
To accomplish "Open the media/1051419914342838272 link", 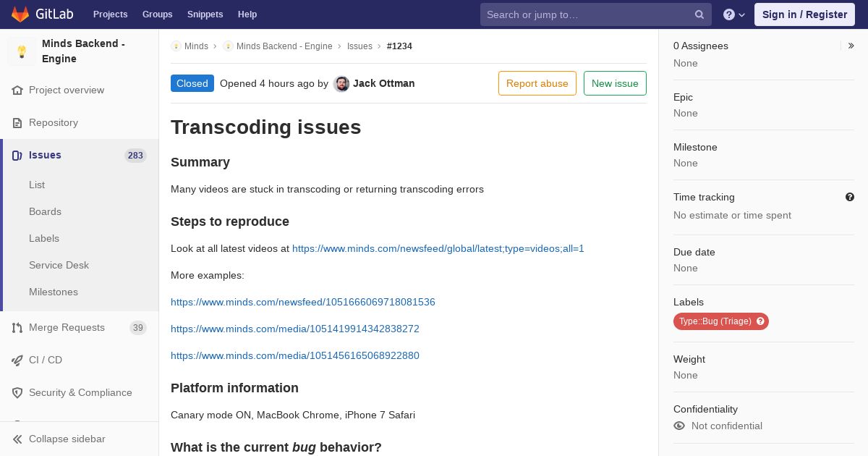I will coord(295,329).
